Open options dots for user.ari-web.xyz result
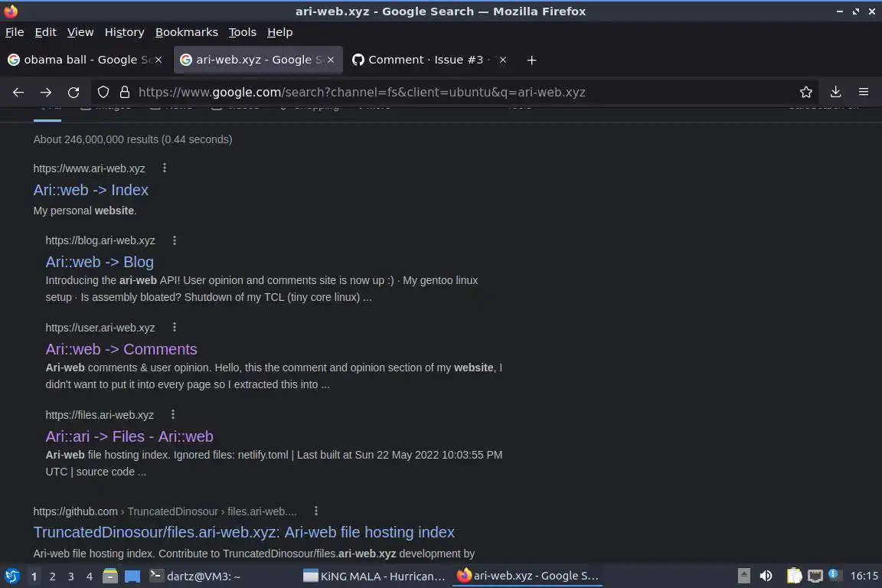Viewport: 882px width, 588px height. coord(175,327)
